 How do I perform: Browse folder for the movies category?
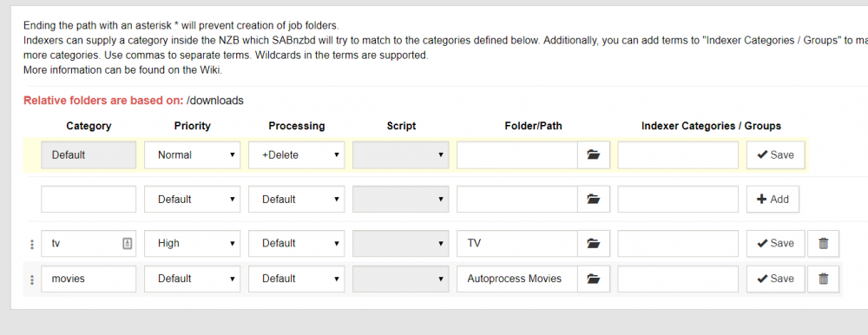tap(594, 279)
